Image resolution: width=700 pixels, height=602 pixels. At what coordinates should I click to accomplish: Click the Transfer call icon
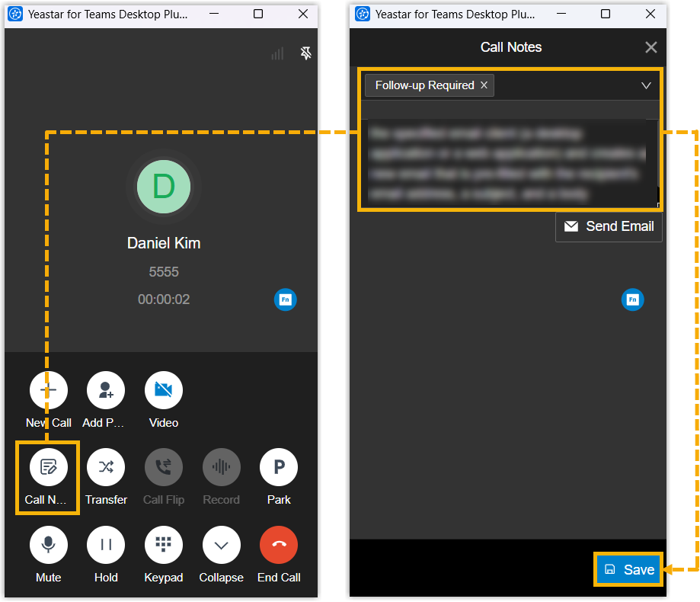106,467
